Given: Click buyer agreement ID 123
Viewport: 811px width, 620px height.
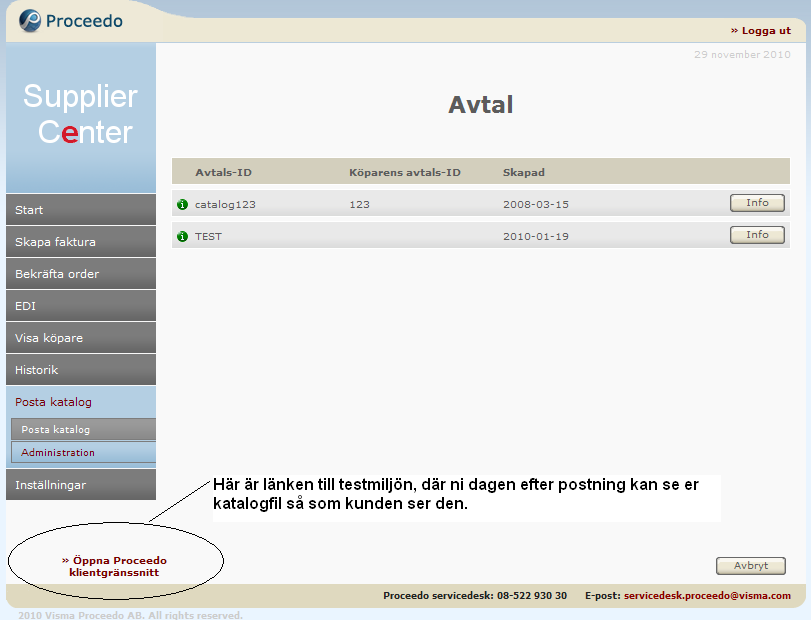Looking at the screenshot, I should pos(359,204).
